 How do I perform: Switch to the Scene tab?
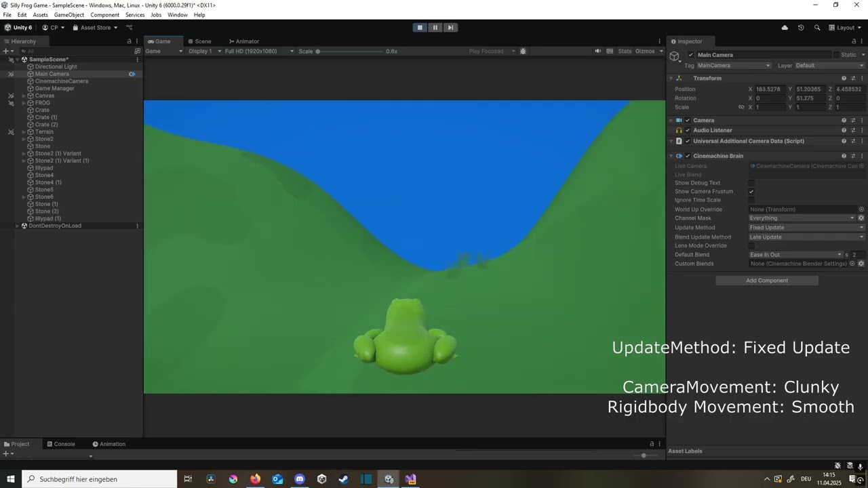coord(199,41)
